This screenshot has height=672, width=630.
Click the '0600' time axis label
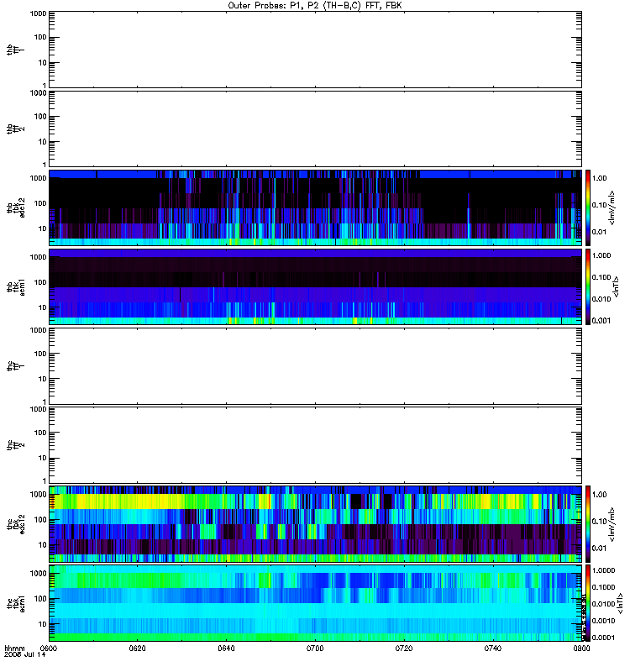tap(49, 648)
